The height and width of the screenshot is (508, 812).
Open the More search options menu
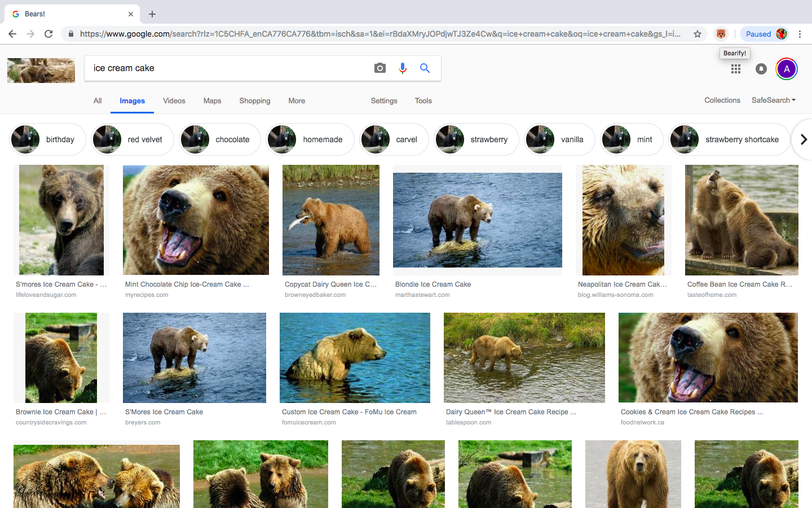297,100
